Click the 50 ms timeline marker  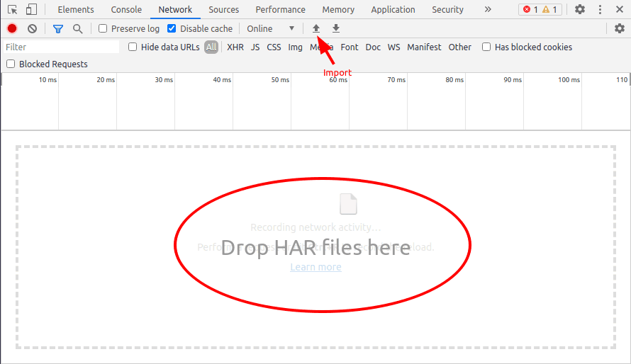280,80
